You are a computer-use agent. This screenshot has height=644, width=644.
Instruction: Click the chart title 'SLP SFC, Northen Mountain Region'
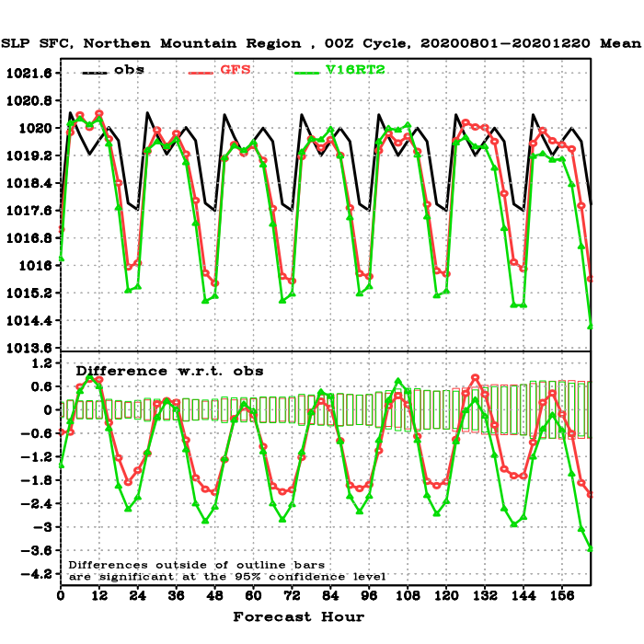[x=151, y=43]
